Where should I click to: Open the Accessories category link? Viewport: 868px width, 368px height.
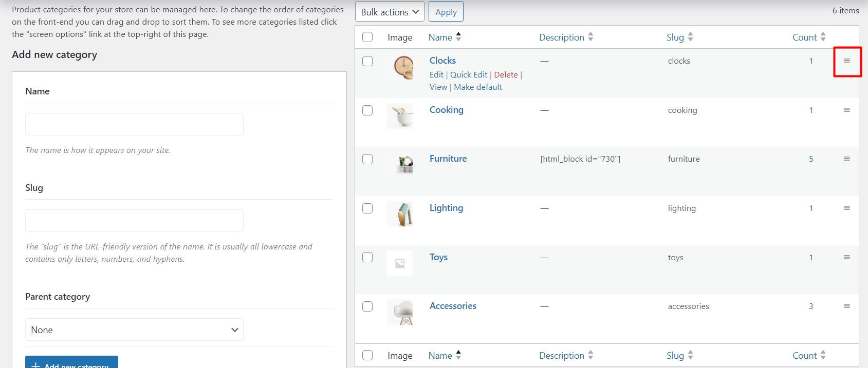(x=453, y=306)
